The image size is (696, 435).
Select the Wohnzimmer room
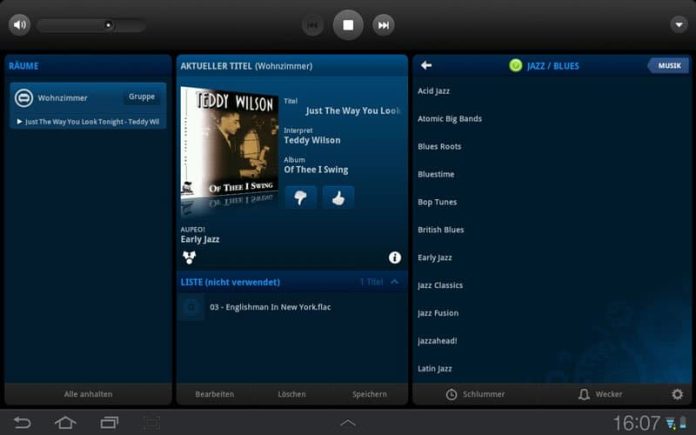(x=88, y=106)
